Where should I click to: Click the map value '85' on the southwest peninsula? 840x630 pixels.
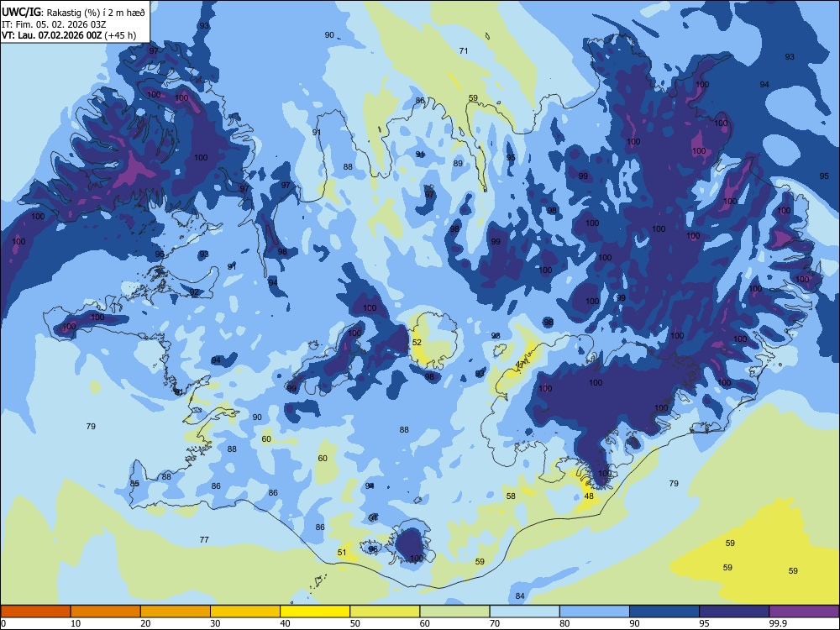[134, 484]
